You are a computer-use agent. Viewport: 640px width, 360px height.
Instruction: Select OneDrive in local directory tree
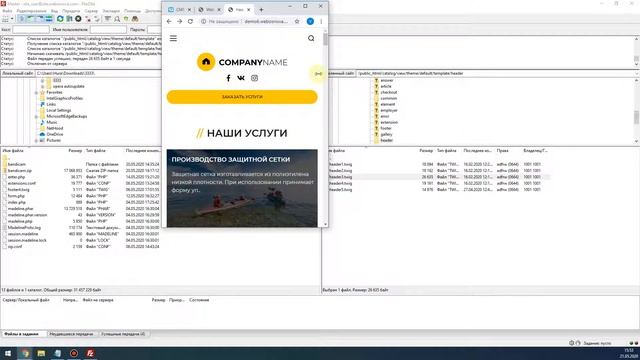point(55,134)
